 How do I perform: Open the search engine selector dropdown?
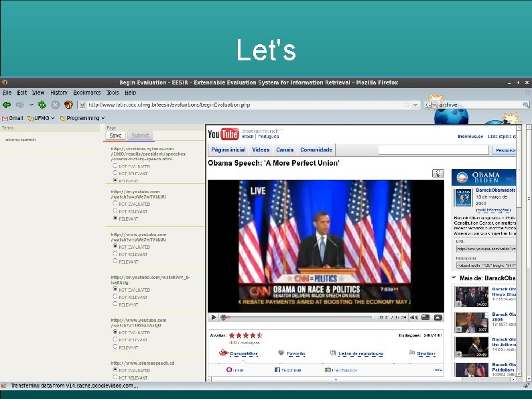[x=431, y=105]
